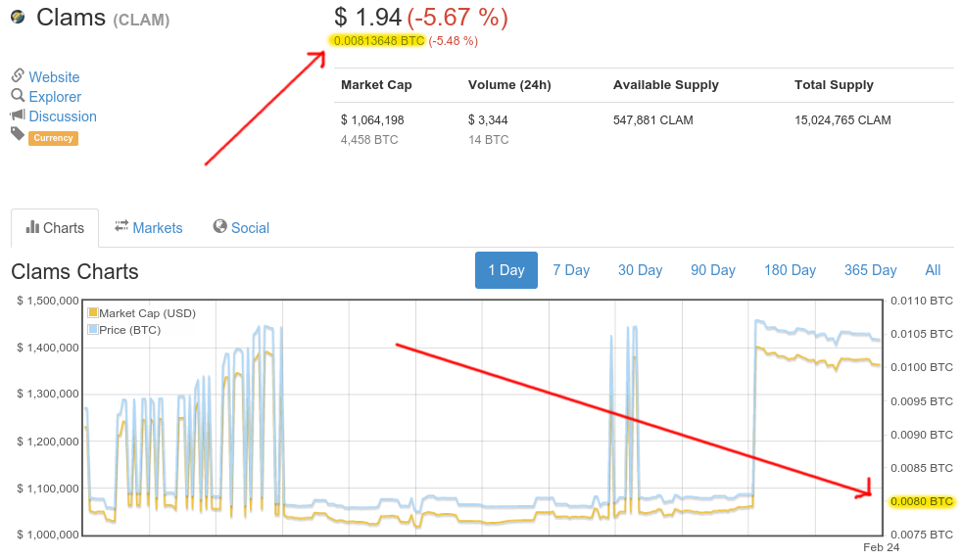The image size is (962, 560).
Task: Select the 1 Day chart range
Action: point(506,270)
